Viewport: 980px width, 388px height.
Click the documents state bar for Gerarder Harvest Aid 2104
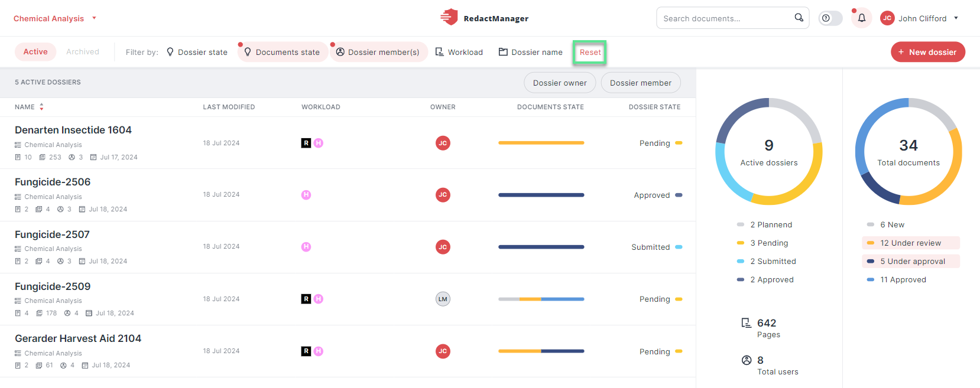[541, 351]
